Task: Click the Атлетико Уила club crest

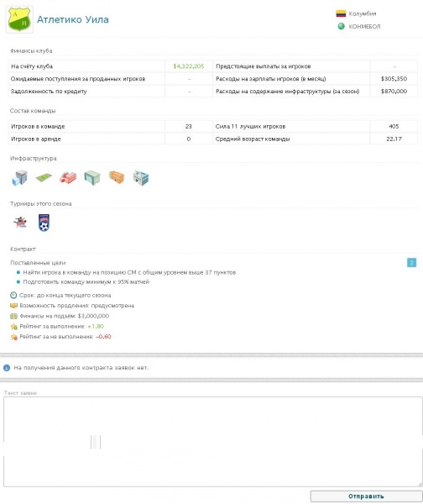Action: 19,19
